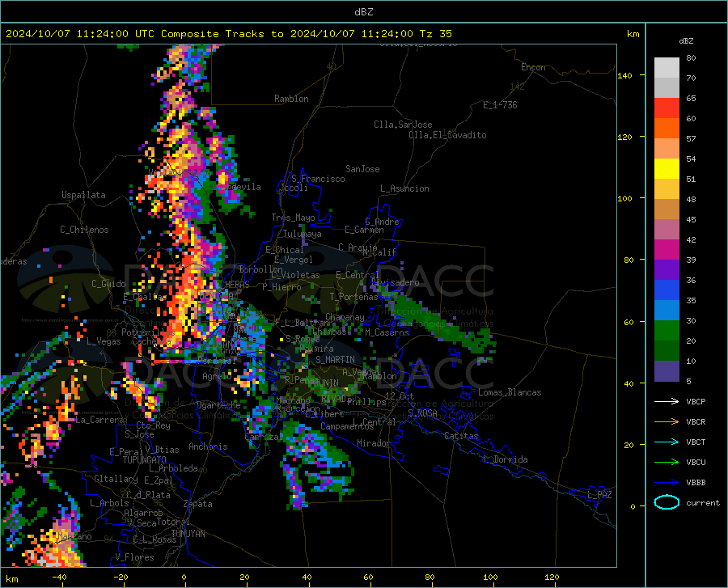Click the blue VBBB arrow legend icon
728x588 pixels.
click(667, 482)
